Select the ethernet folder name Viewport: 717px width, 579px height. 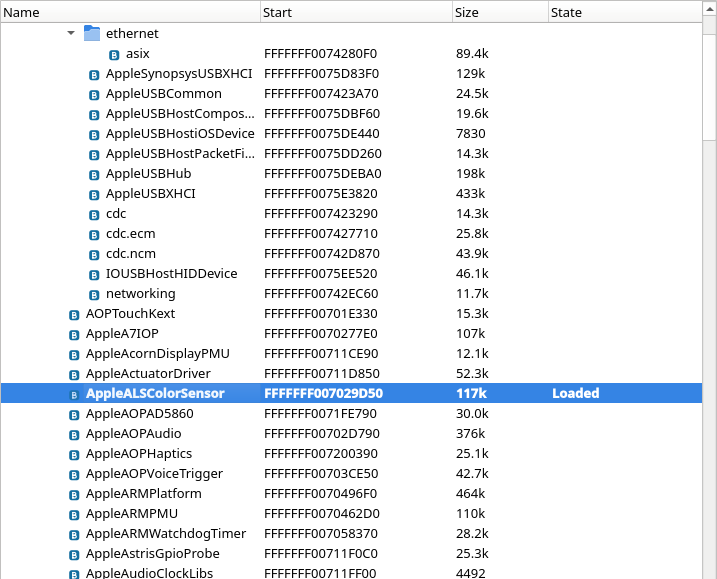(x=132, y=33)
